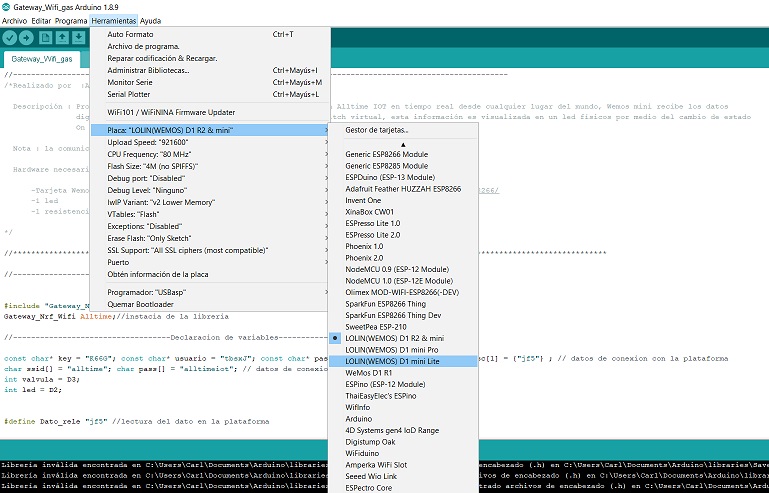This screenshot has width=769, height=493.
Task: Choose Reparar codificación & Recargar
Action: click(210, 58)
